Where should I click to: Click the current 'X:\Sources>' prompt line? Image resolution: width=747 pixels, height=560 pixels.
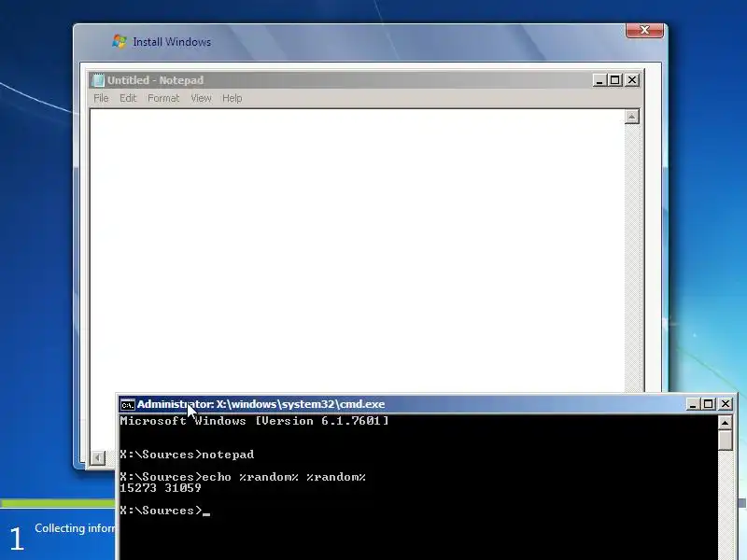[x=165, y=511]
